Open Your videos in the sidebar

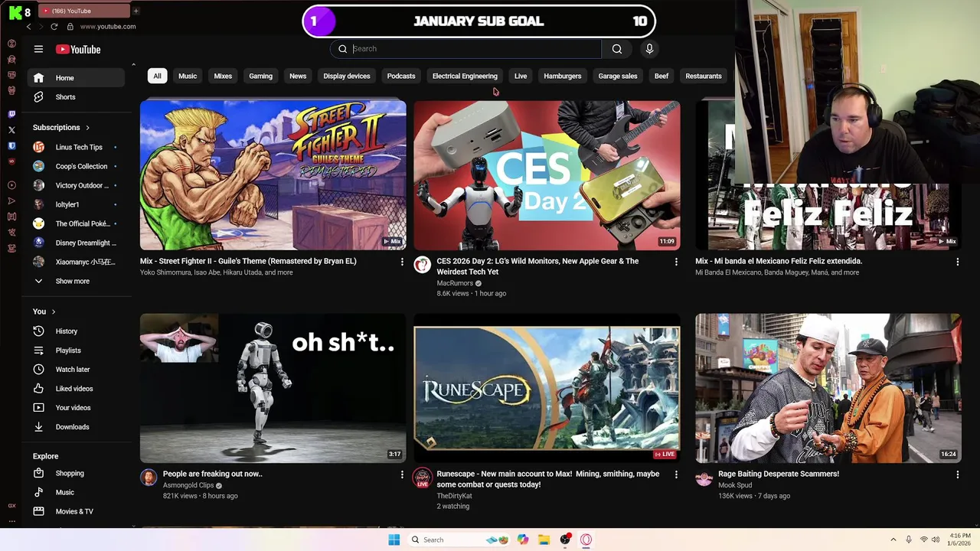[x=76, y=408]
